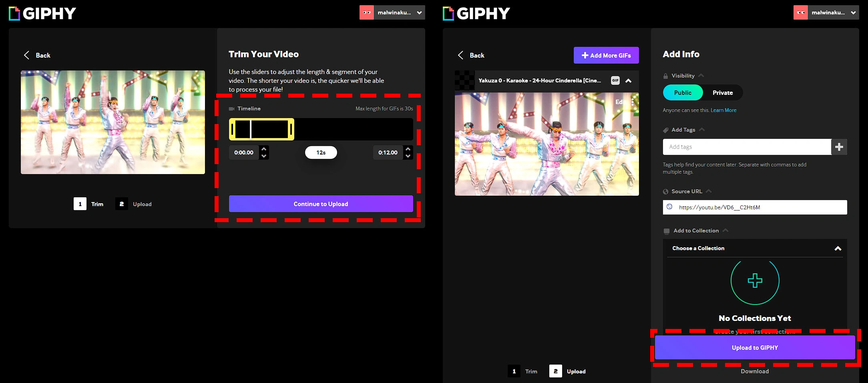This screenshot has height=383, width=868.
Task: Open account dropdown in the Trim window
Action: tap(419, 12)
